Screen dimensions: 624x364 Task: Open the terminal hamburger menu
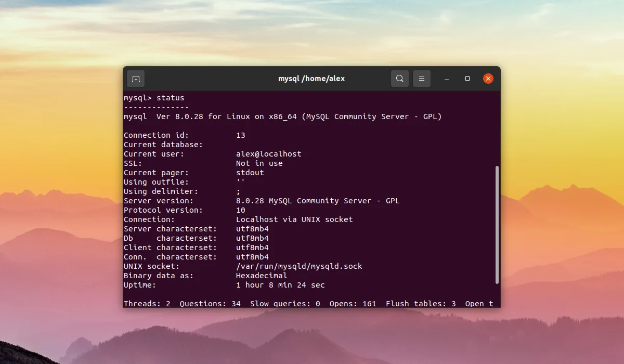click(422, 79)
